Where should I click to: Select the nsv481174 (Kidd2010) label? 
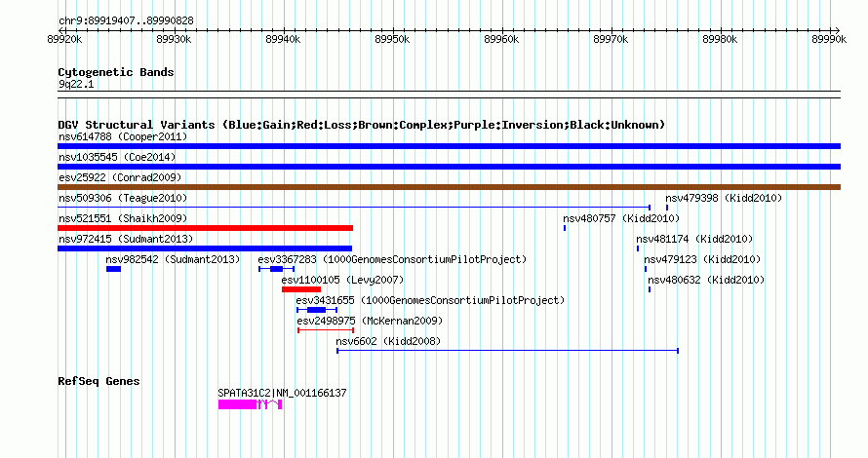694,239
